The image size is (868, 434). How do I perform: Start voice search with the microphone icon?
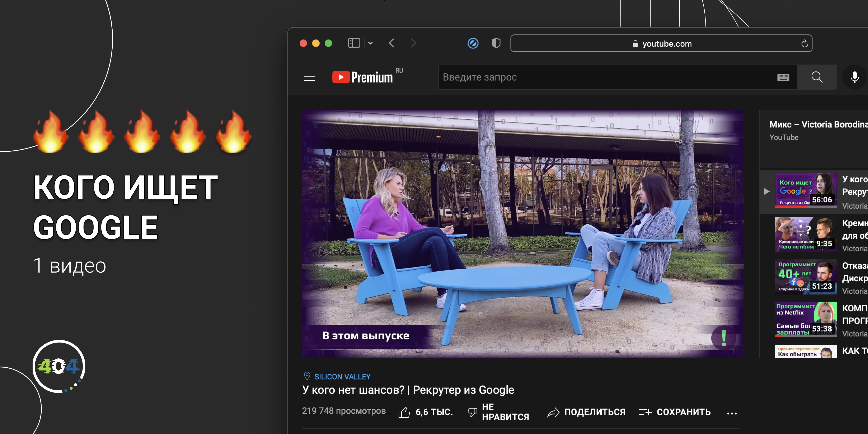coord(854,77)
